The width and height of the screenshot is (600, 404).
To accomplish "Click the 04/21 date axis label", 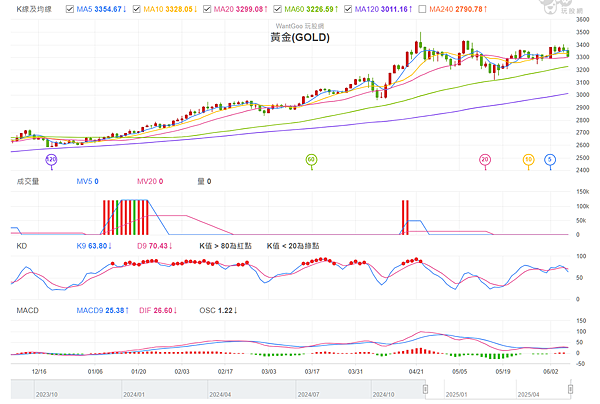I will click(x=416, y=371).
